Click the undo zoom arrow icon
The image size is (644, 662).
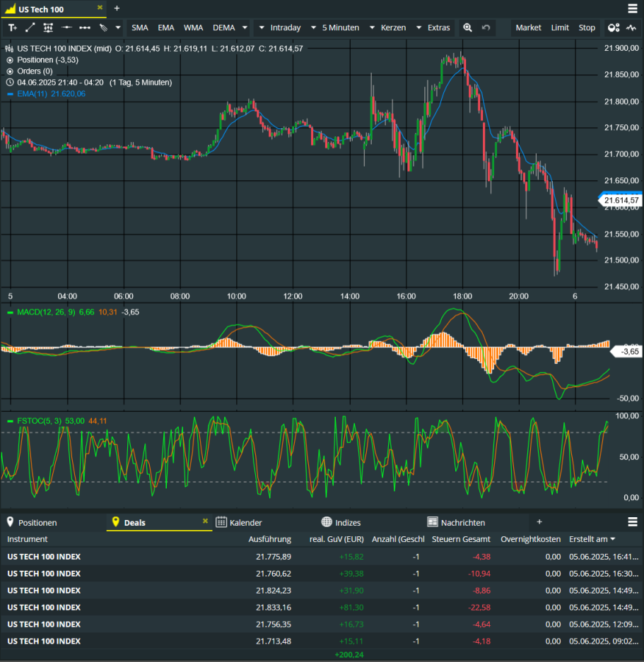pyautogui.click(x=486, y=28)
